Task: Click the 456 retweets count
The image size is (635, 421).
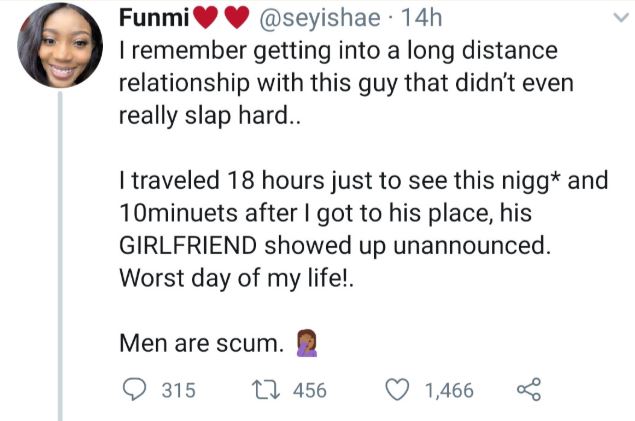Action: pyautogui.click(x=309, y=390)
